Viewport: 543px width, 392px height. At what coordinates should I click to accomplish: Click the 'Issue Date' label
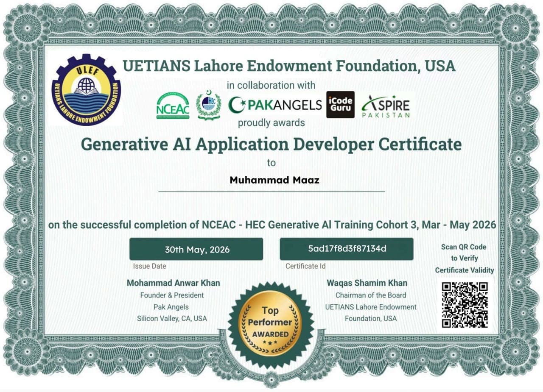click(149, 266)
